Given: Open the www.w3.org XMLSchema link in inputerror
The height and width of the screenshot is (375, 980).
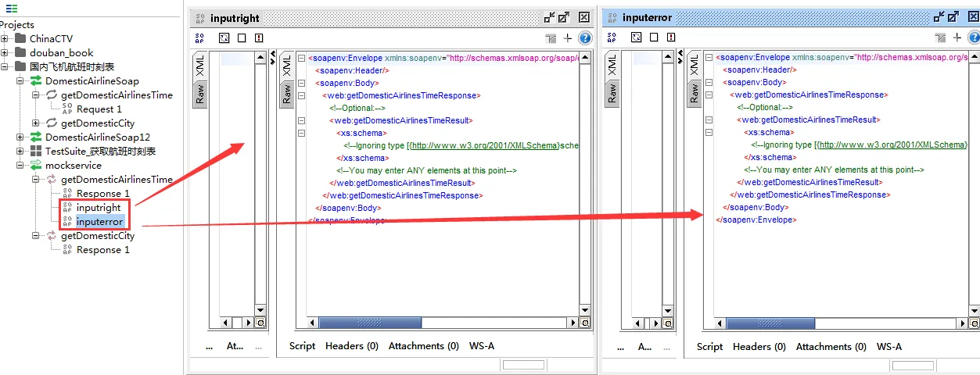Looking at the screenshot, I should (x=892, y=145).
